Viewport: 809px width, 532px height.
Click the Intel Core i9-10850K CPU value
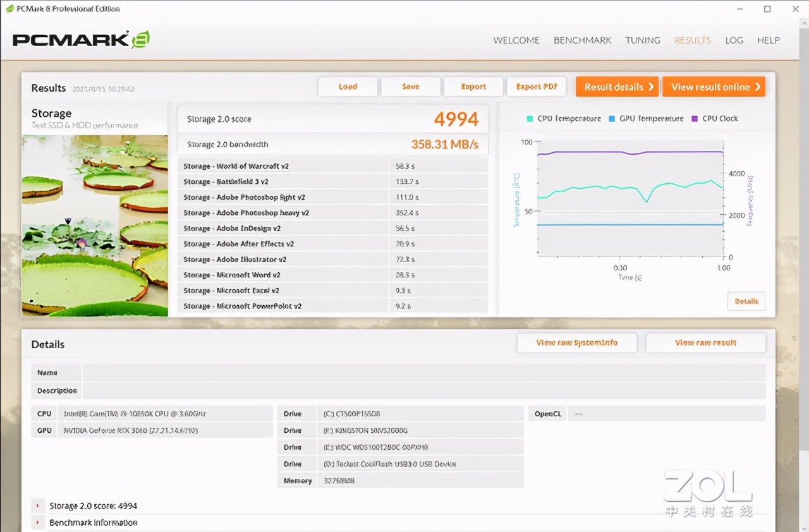point(166,414)
